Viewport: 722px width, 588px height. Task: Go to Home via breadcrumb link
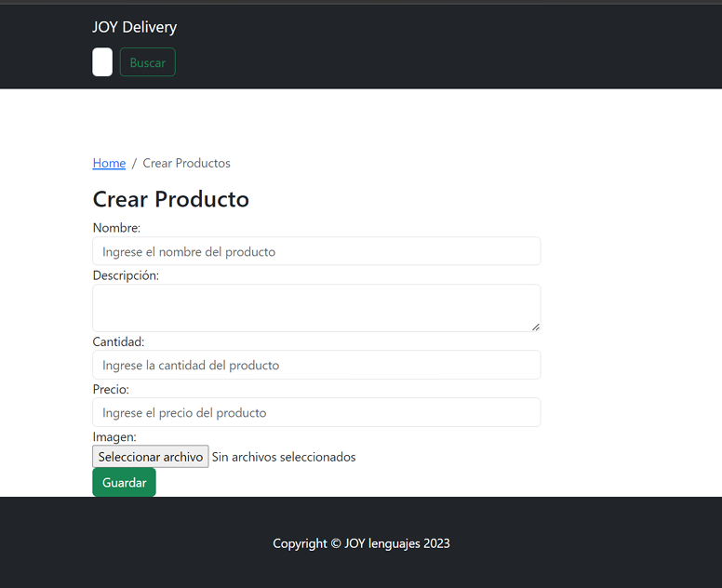pos(109,163)
